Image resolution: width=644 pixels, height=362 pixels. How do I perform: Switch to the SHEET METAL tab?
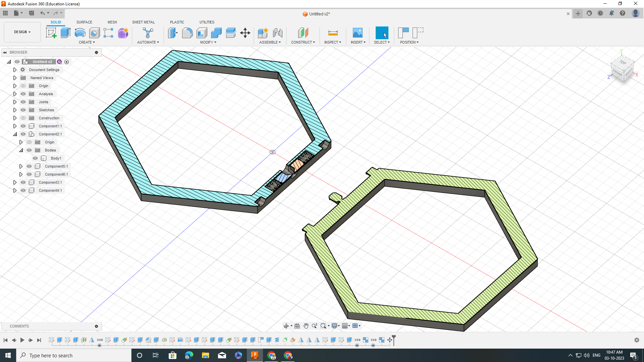(x=143, y=22)
